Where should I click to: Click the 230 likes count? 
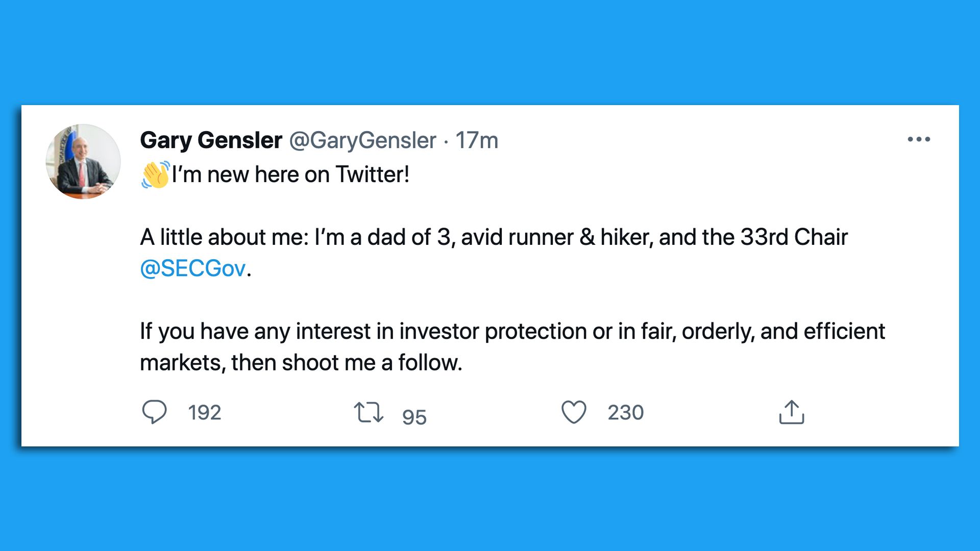[x=625, y=412]
